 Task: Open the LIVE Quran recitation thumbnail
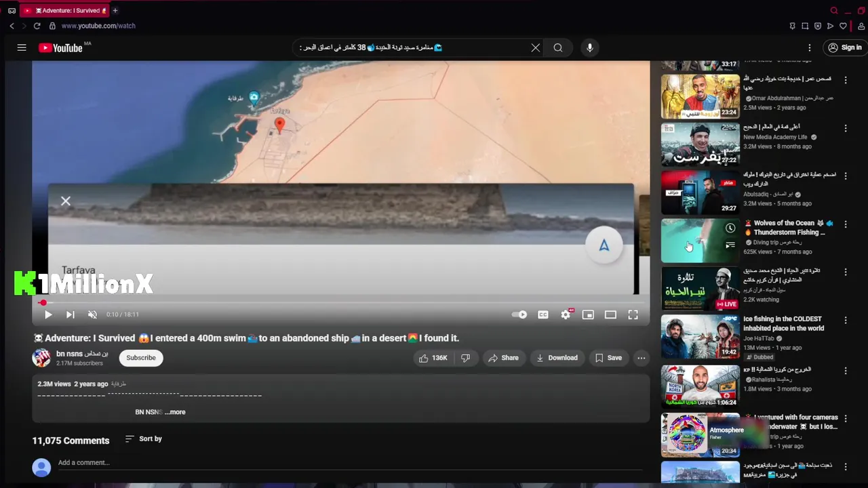pyautogui.click(x=701, y=289)
